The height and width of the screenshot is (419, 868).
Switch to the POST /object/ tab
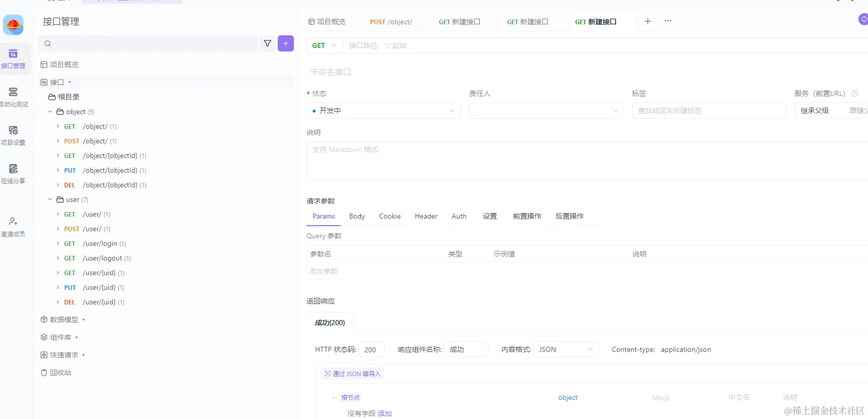[x=391, y=22]
